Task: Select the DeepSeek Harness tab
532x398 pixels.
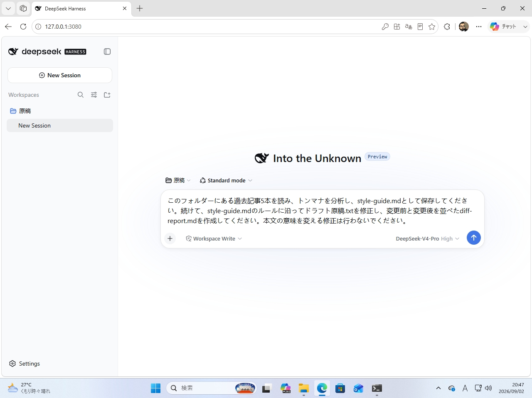Action: click(81, 8)
